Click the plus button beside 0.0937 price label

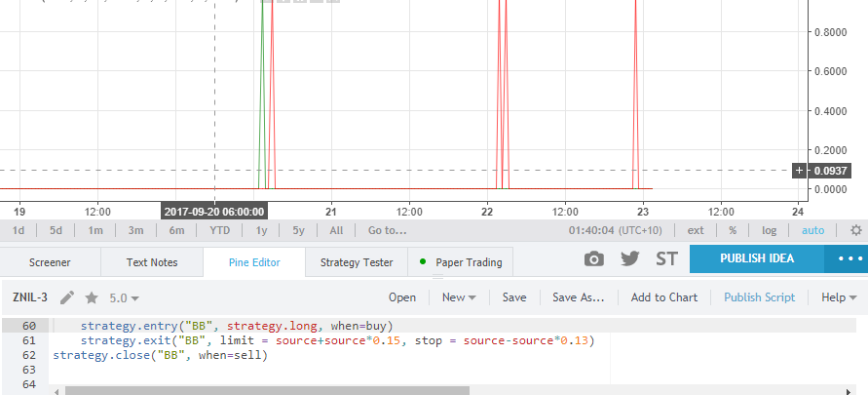tap(799, 171)
